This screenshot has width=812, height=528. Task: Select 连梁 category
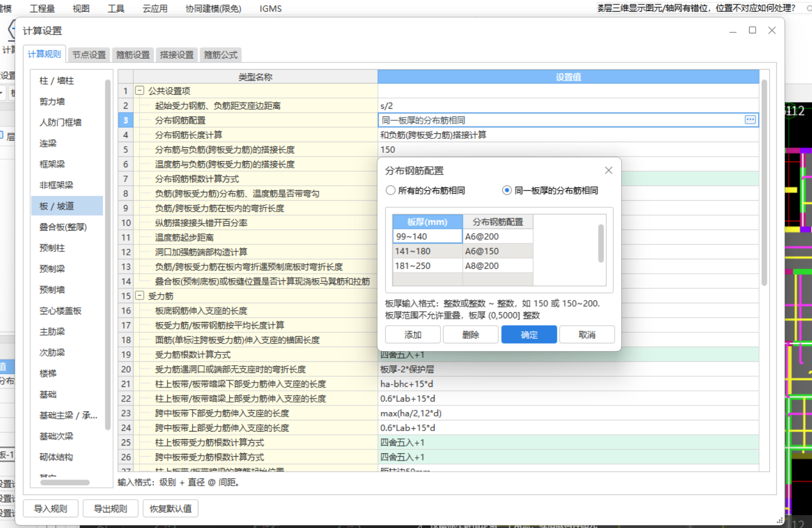(67, 143)
